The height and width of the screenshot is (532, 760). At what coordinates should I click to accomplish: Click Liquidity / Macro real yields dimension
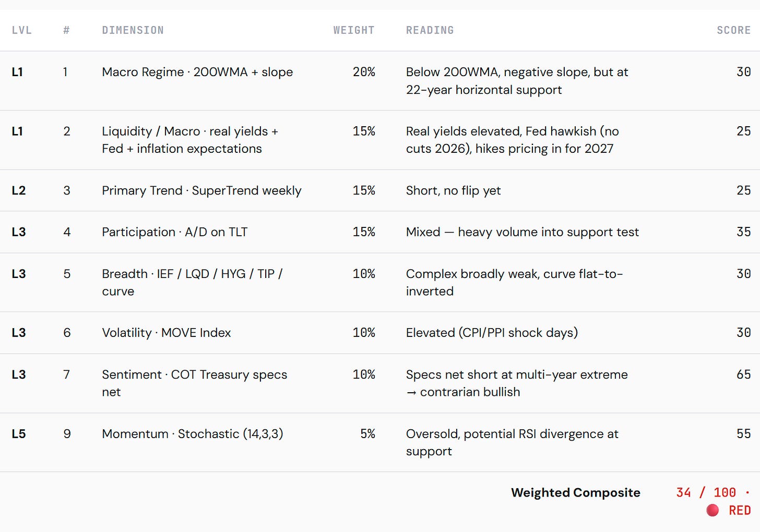tap(190, 140)
